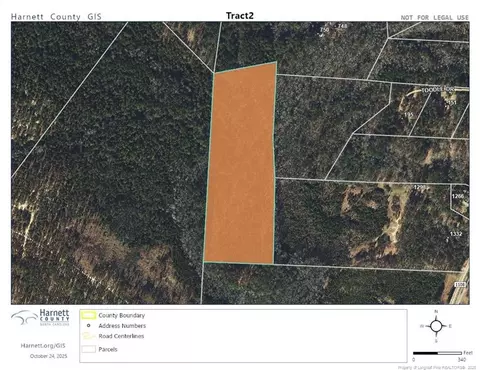Click the "October 24, 2025" date text
The height and width of the screenshot is (370, 480).
click(x=49, y=356)
